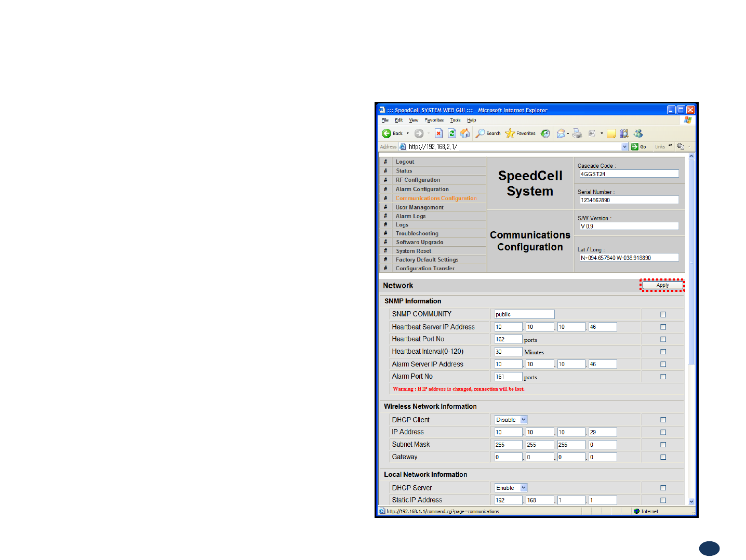Click the Refresh page icon
This screenshot has width=746, height=560.
point(452,134)
